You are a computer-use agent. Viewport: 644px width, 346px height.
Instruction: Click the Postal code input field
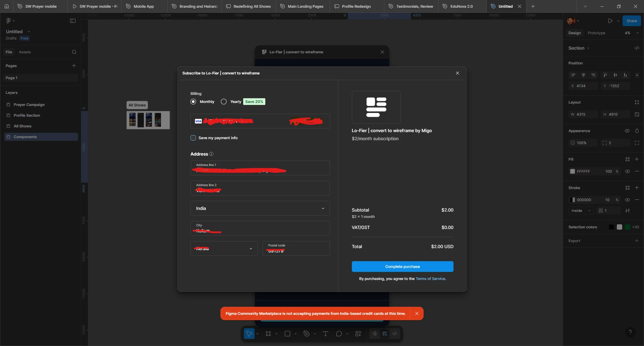pyautogui.click(x=296, y=248)
